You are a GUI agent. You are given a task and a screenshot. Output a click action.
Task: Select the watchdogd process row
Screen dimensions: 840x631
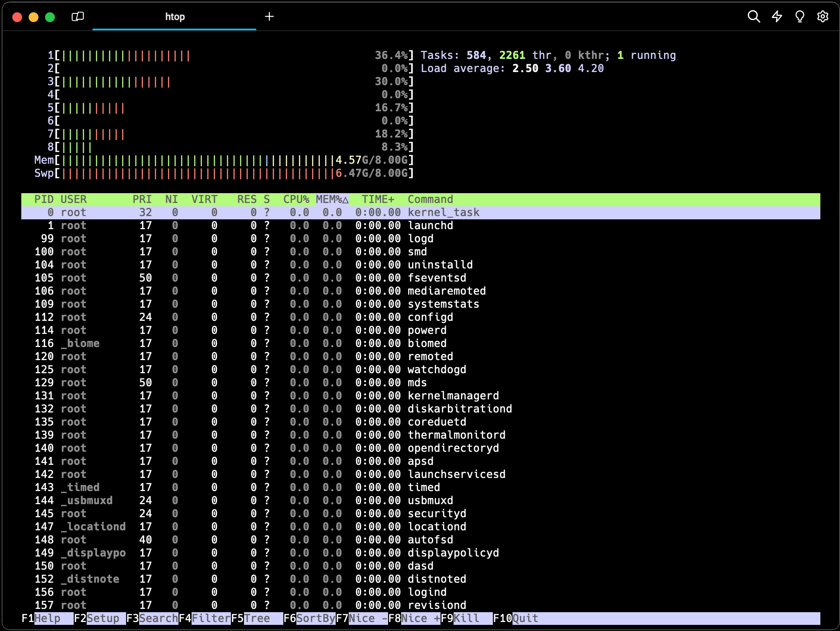(421, 370)
